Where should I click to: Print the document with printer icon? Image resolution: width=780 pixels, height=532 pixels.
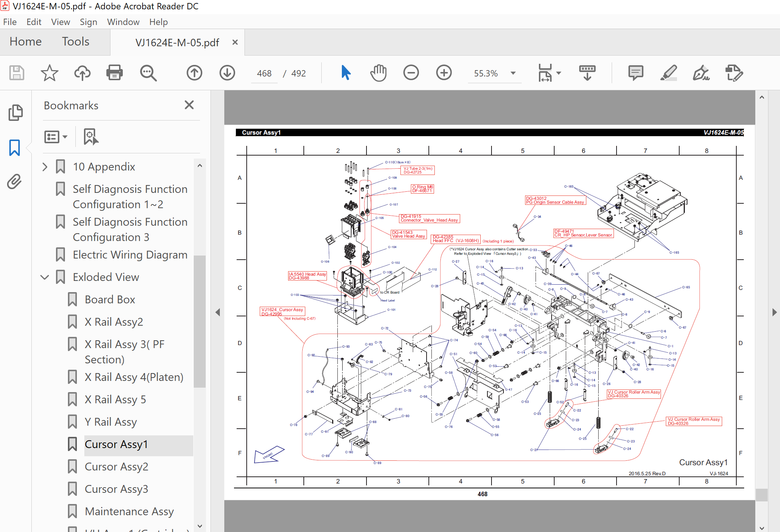pos(115,73)
